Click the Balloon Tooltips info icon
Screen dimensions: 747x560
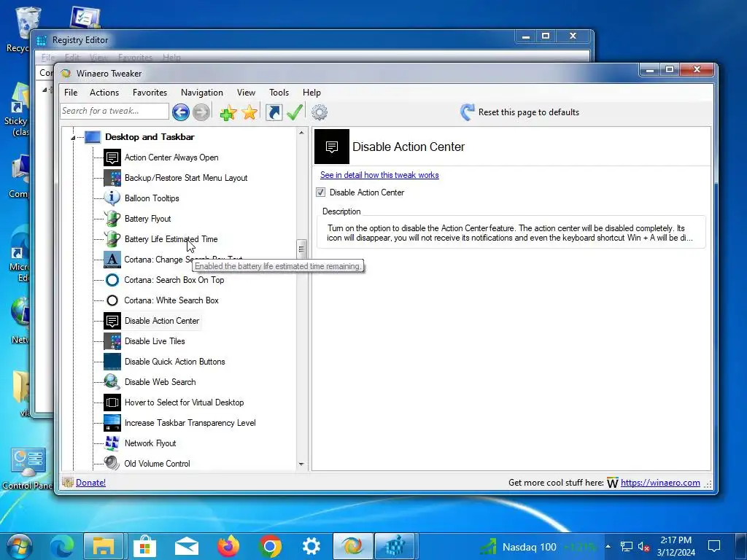112,198
